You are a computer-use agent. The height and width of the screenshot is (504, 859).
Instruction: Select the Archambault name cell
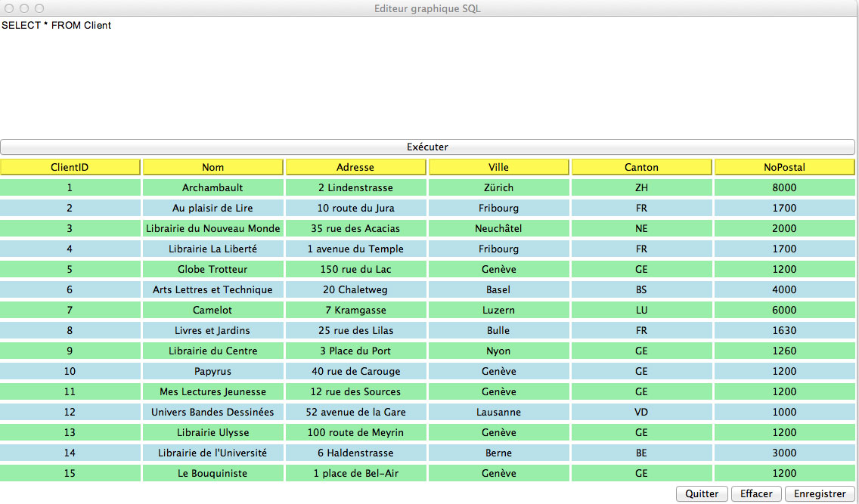[x=213, y=187]
